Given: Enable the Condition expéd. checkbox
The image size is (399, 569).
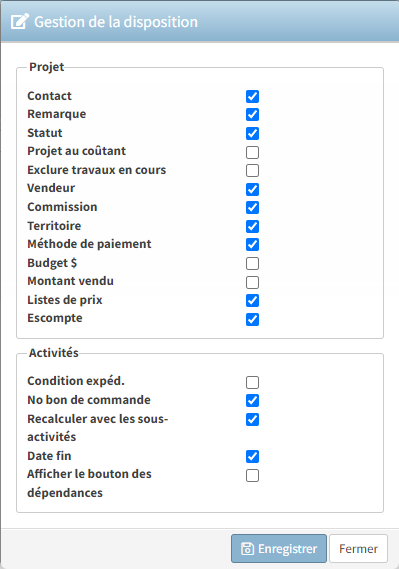Looking at the screenshot, I should [x=252, y=382].
